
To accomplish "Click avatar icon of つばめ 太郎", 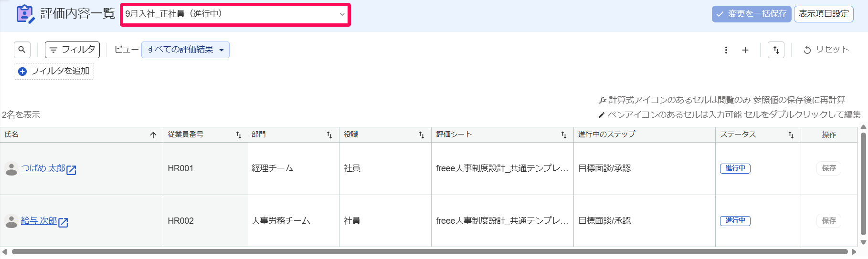I will [x=11, y=169].
